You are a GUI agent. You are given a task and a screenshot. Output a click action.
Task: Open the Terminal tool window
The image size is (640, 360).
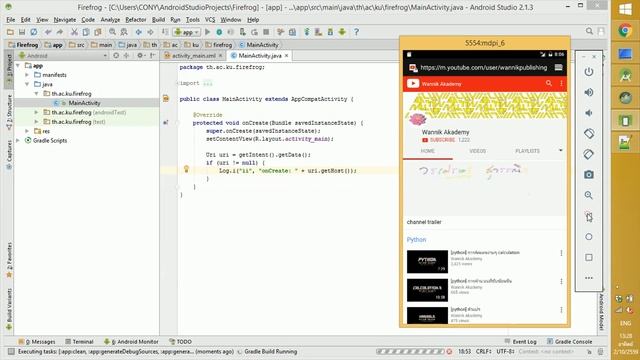(x=79, y=342)
